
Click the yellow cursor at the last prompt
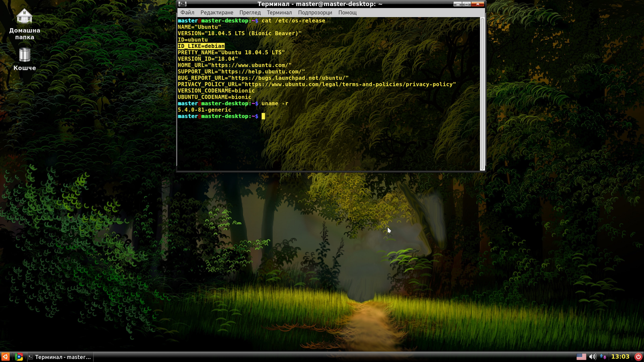point(263,116)
